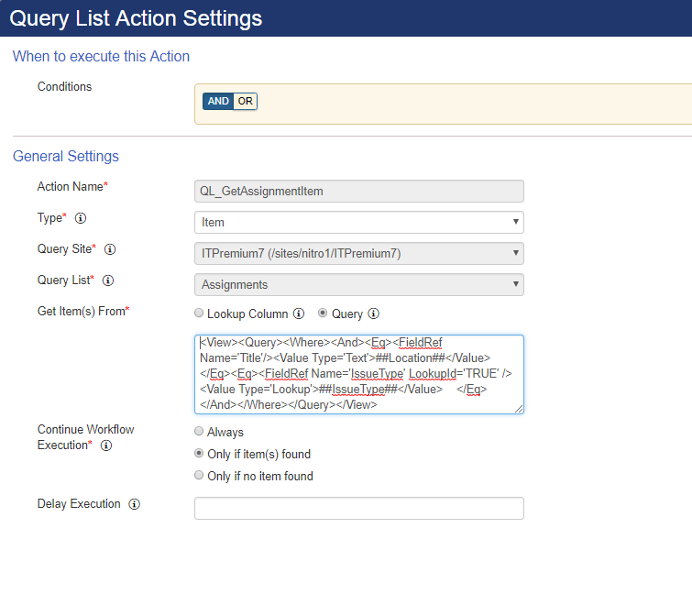Select Only if item(s) found option

(x=199, y=453)
